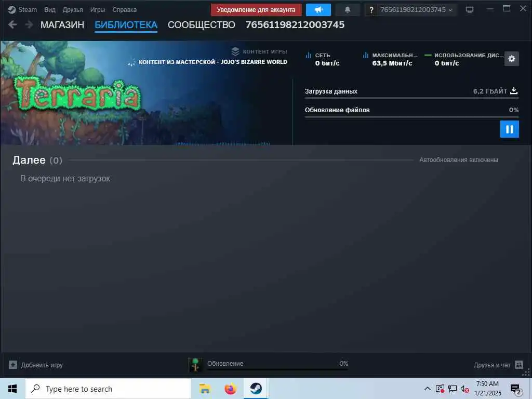Expand the account name dropdown
The image size is (532, 399).
tap(416, 10)
